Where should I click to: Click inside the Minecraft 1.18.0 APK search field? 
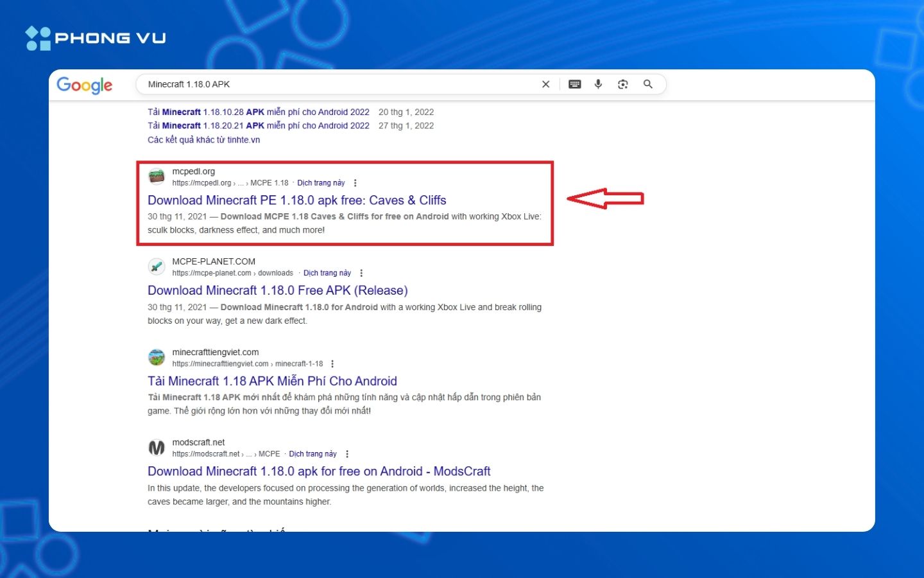pyautogui.click(x=334, y=84)
